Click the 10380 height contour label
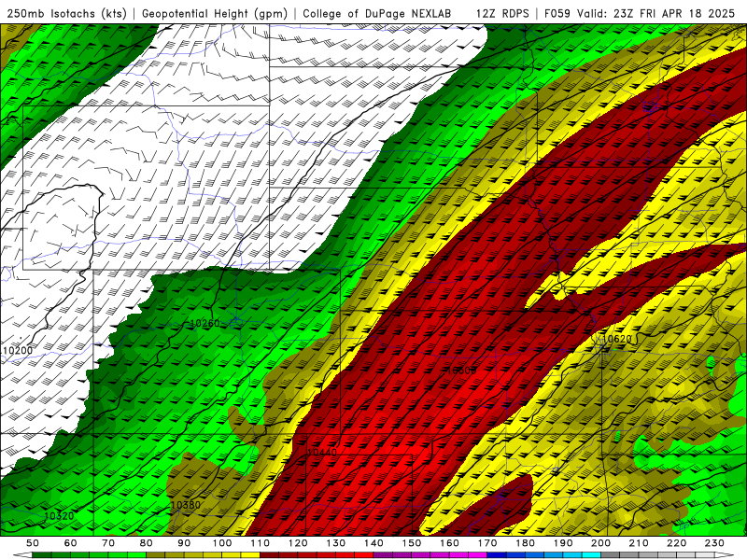The width and height of the screenshot is (747, 560). point(185,505)
